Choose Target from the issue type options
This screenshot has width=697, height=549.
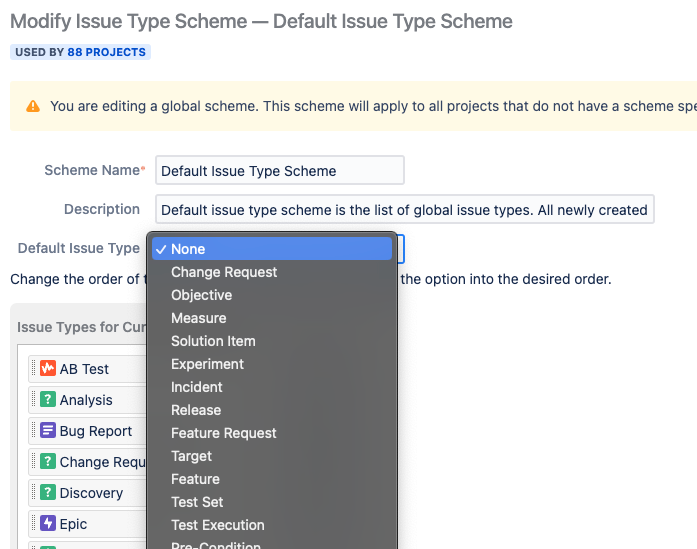point(272,456)
